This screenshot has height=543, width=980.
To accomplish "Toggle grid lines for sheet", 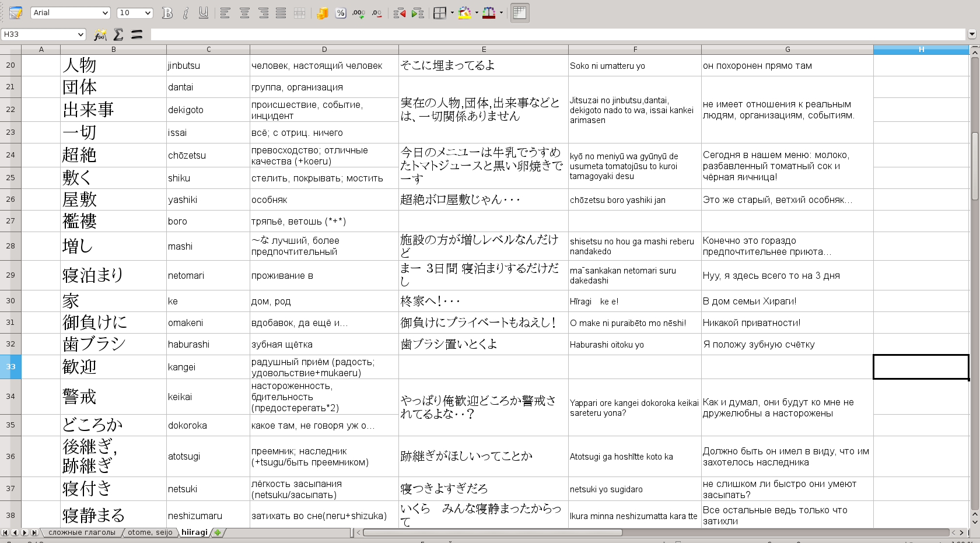I will click(520, 13).
